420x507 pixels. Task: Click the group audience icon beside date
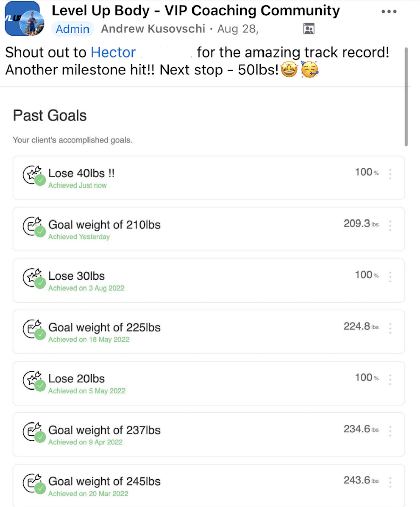click(x=309, y=29)
